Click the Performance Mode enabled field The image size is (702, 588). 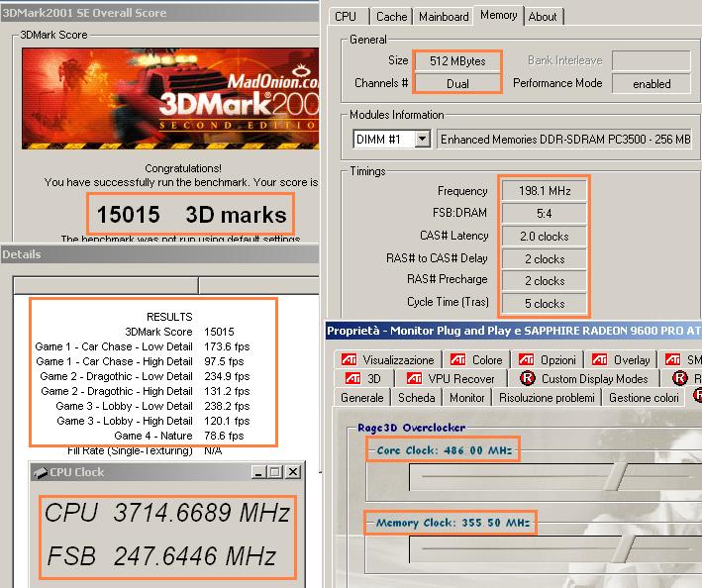coord(652,84)
